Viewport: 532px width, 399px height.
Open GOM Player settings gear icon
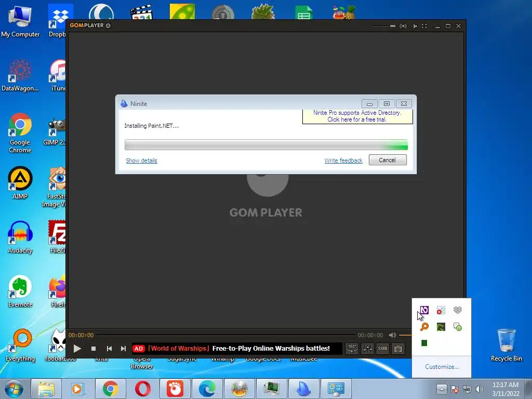tap(108, 25)
